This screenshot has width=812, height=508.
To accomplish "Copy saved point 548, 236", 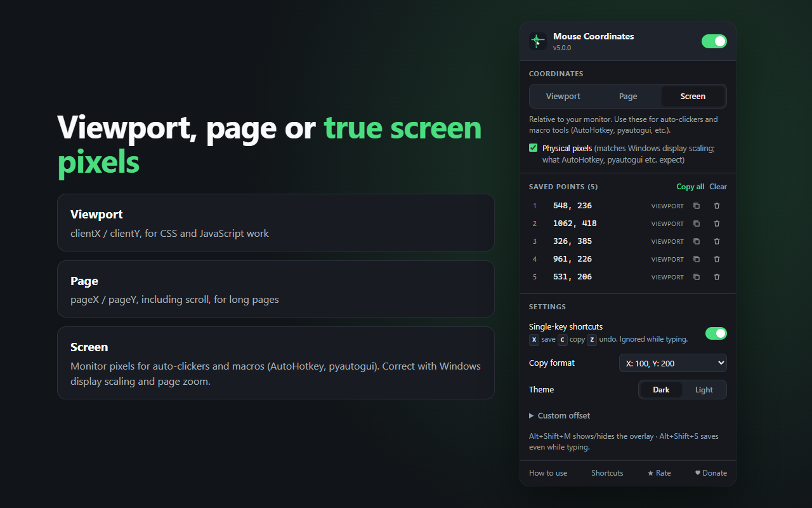I will click(x=697, y=206).
